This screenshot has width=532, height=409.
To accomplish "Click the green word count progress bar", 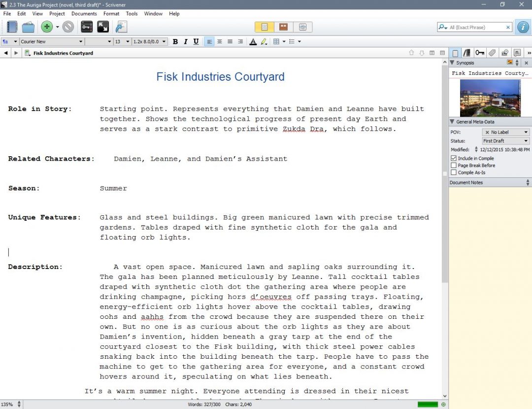I will click(x=428, y=404).
